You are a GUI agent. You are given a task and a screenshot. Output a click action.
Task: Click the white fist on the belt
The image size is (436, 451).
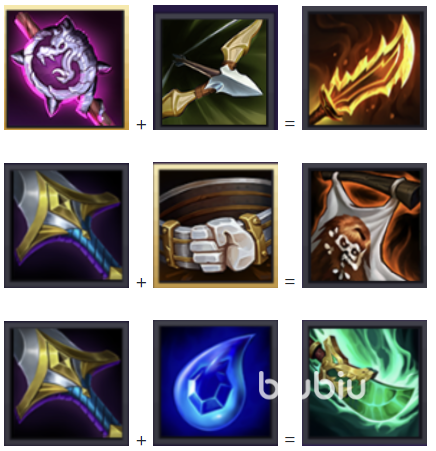pos(222,245)
